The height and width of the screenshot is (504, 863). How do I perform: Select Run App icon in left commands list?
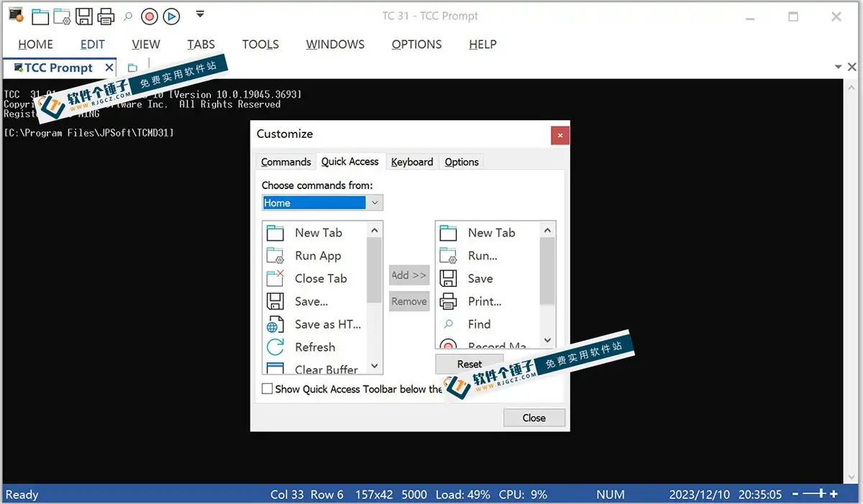275,256
